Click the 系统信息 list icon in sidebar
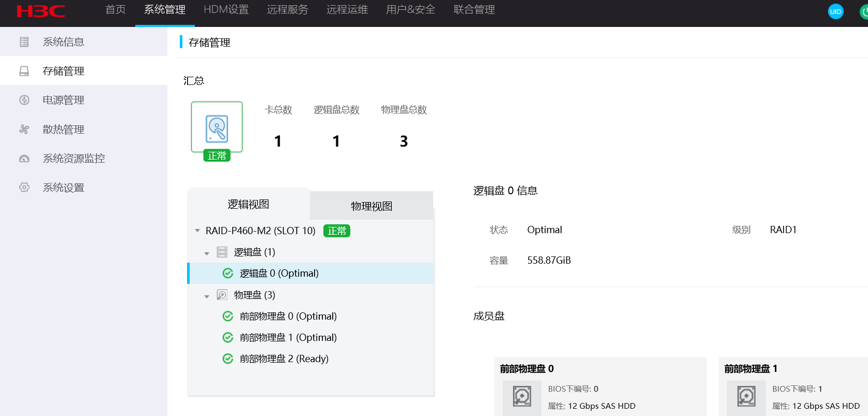This screenshot has height=416, width=868. point(24,42)
